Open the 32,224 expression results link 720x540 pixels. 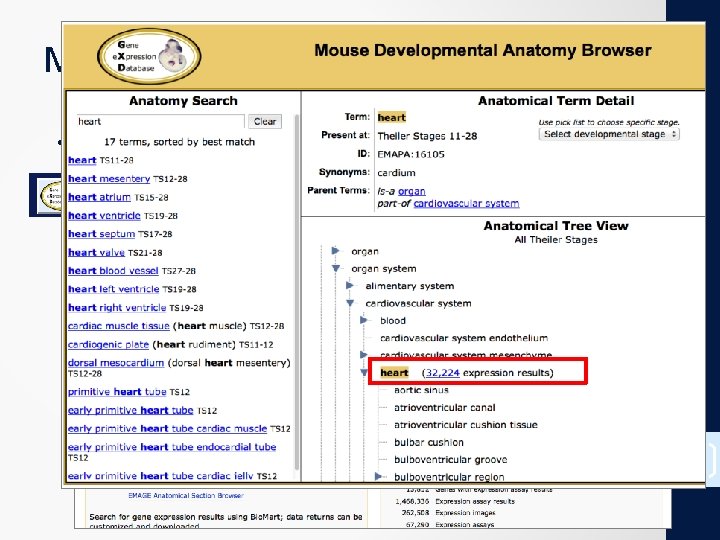[443, 373]
